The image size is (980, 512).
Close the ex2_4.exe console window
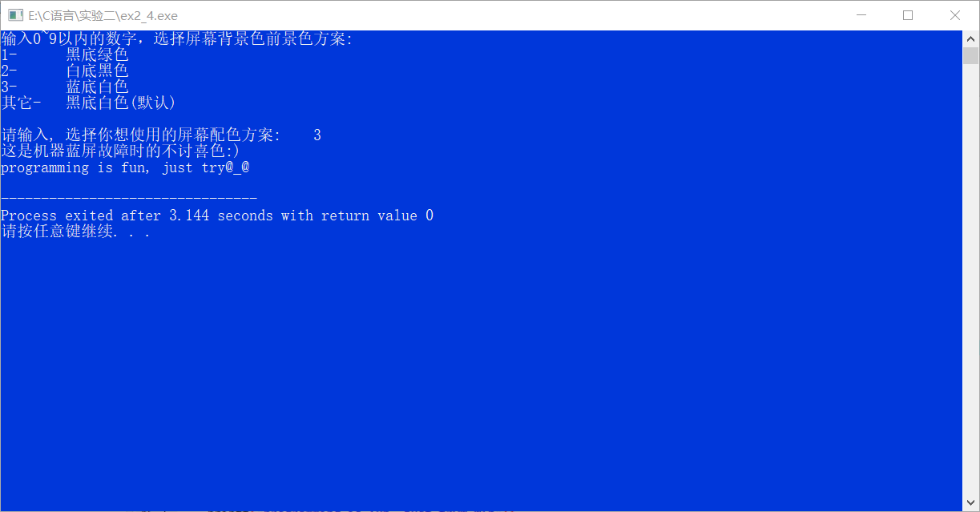pyautogui.click(x=954, y=15)
